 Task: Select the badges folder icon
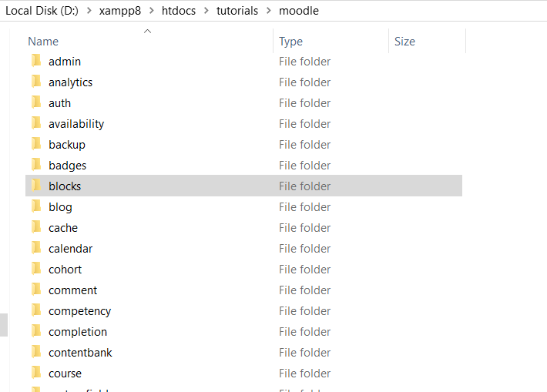pyautogui.click(x=36, y=165)
